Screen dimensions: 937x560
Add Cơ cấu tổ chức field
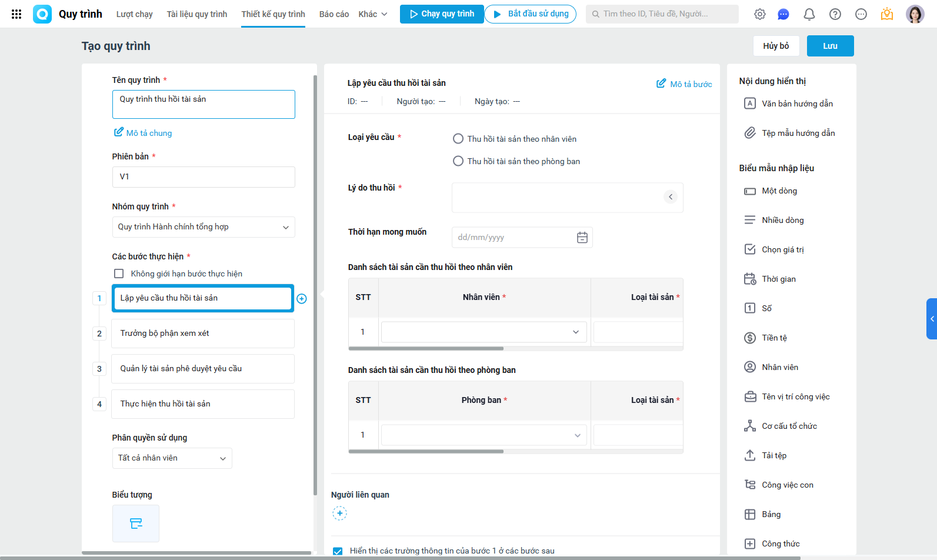click(782, 426)
